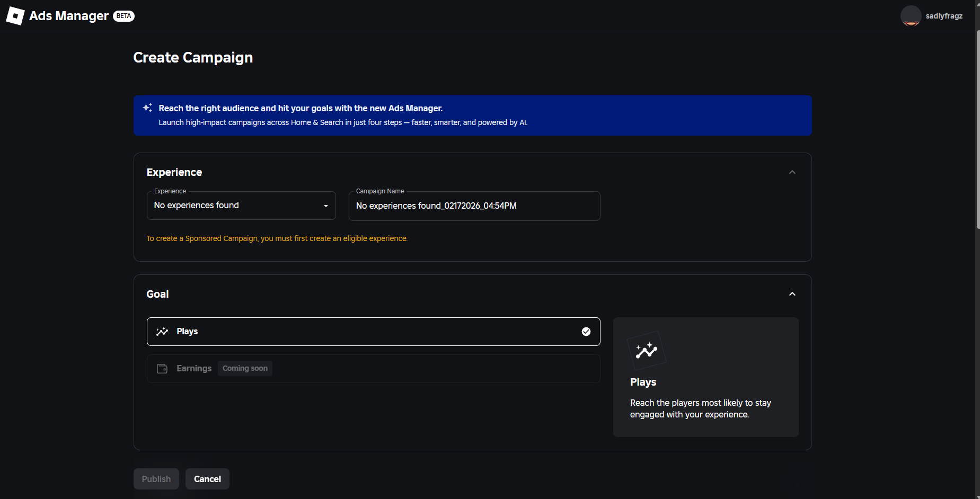Image resolution: width=980 pixels, height=499 pixels.
Task: Click the Earnings wallet icon
Action: pyautogui.click(x=162, y=369)
